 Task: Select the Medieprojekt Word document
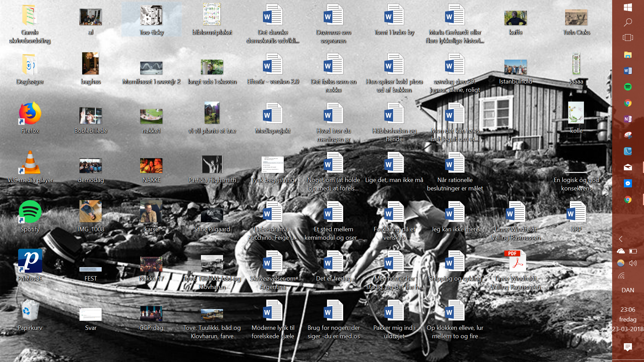tap(273, 114)
